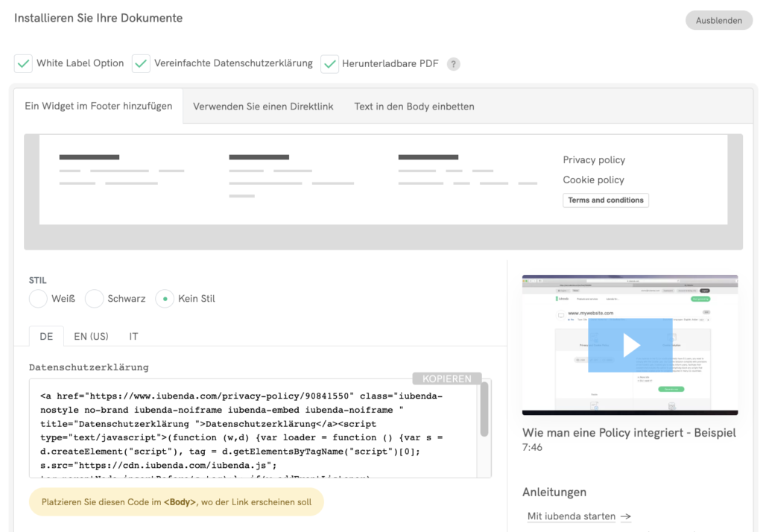The height and width of the screenshot is (532, 763).
Task: Uncheck the Vereinfachte Datenschutzerklärung option
Action: [141, 64]
